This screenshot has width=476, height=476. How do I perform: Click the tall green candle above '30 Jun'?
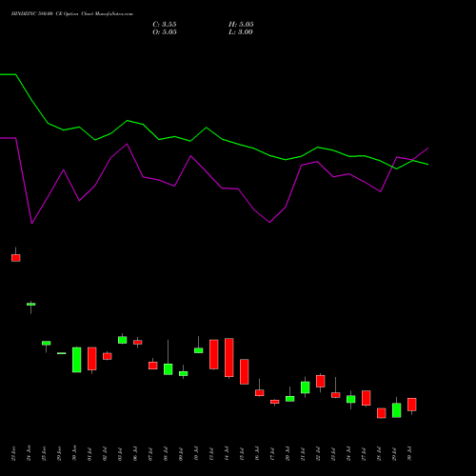77,360
